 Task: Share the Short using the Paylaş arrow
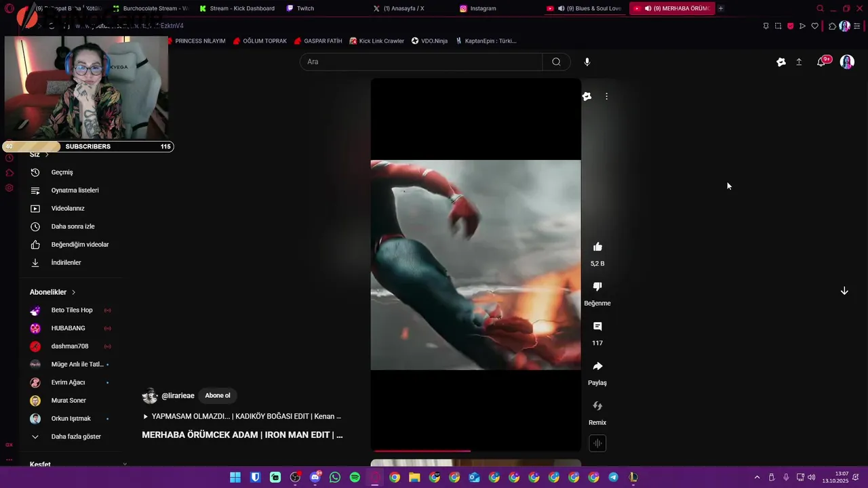[597, 366]
